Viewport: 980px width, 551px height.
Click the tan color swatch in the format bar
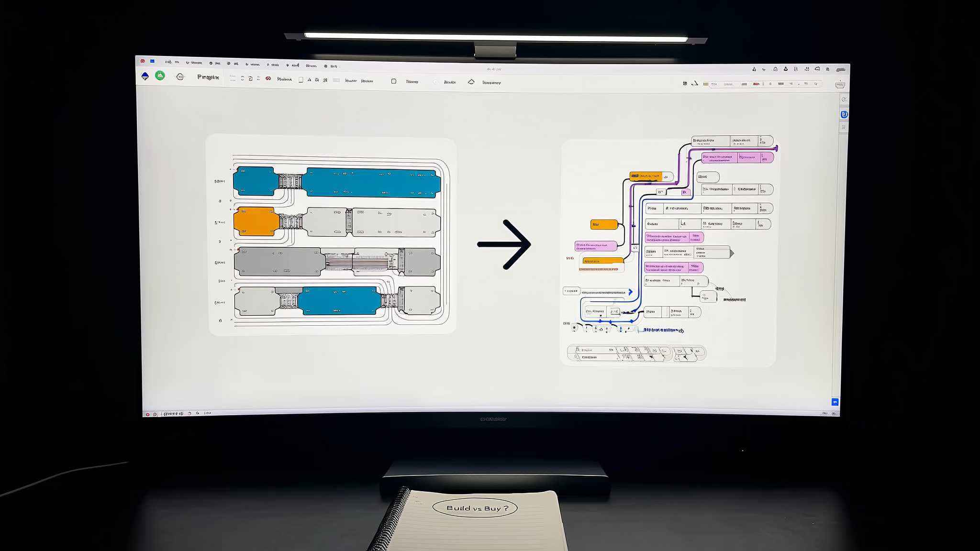[706, 84]
